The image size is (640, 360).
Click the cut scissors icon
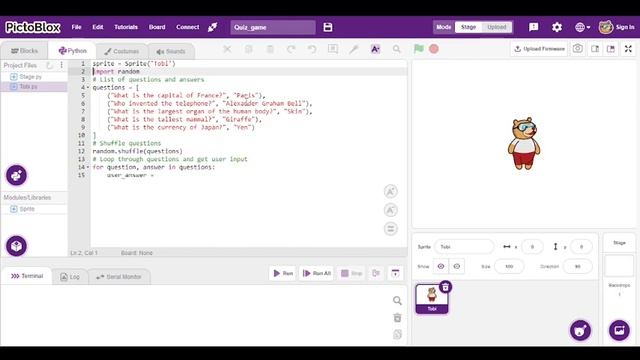227,49
